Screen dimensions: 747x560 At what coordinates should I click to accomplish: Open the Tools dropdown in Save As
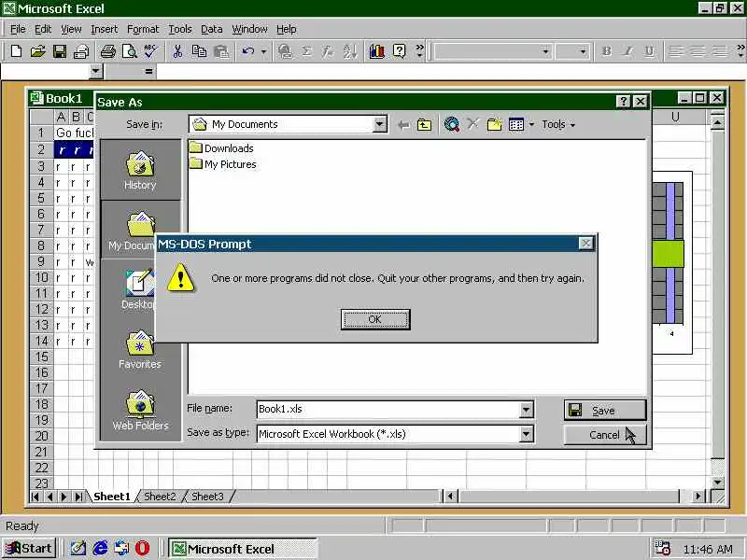click(558, 125)
